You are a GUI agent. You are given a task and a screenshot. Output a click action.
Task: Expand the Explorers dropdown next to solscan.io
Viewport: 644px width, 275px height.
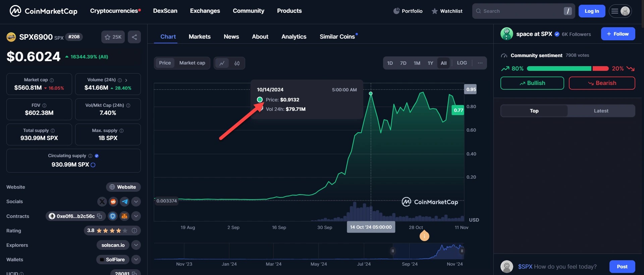click(136, 245)
